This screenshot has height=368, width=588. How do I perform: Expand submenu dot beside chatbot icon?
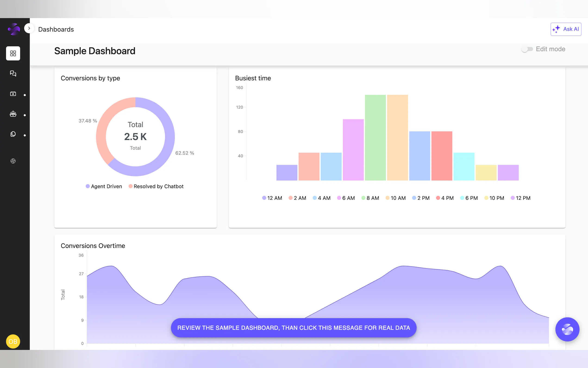[x=25, y=115]
